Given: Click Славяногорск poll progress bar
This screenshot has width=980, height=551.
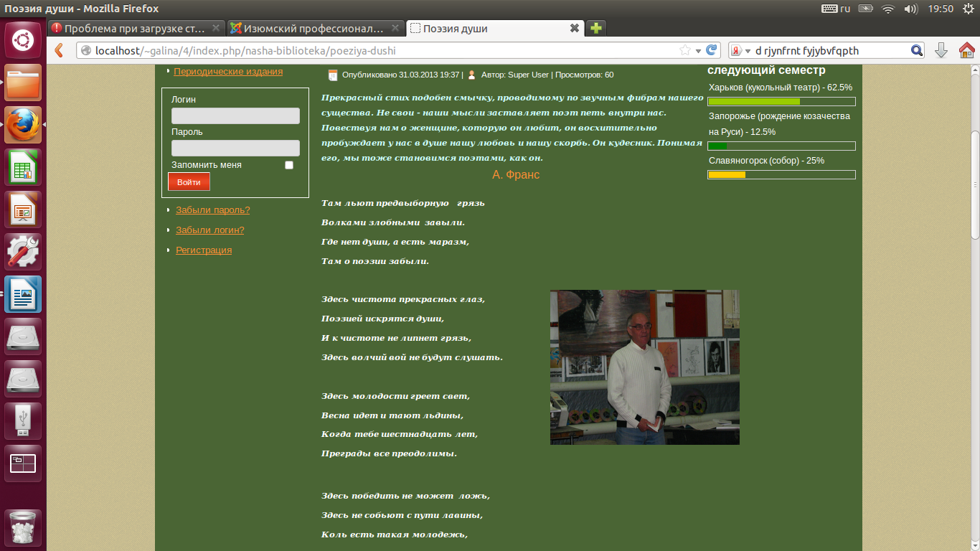Looking at the screenshot, I should 781,175.
